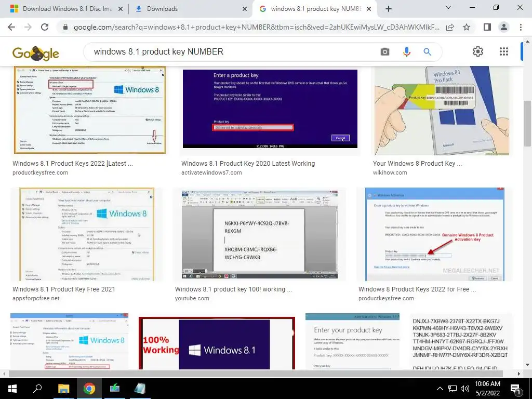Click the horizontal scrollbar right arrow
This screenshot has width=532, height=399.
[518, 374]
